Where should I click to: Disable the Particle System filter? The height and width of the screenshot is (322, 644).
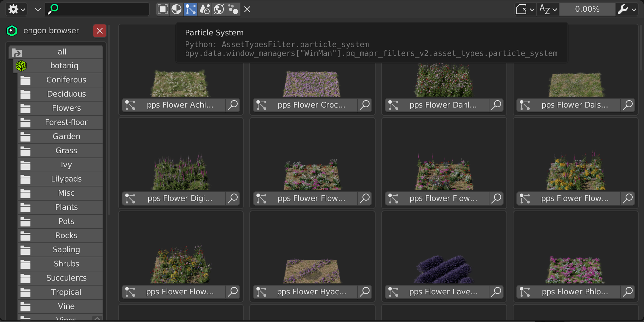(191, 9)
